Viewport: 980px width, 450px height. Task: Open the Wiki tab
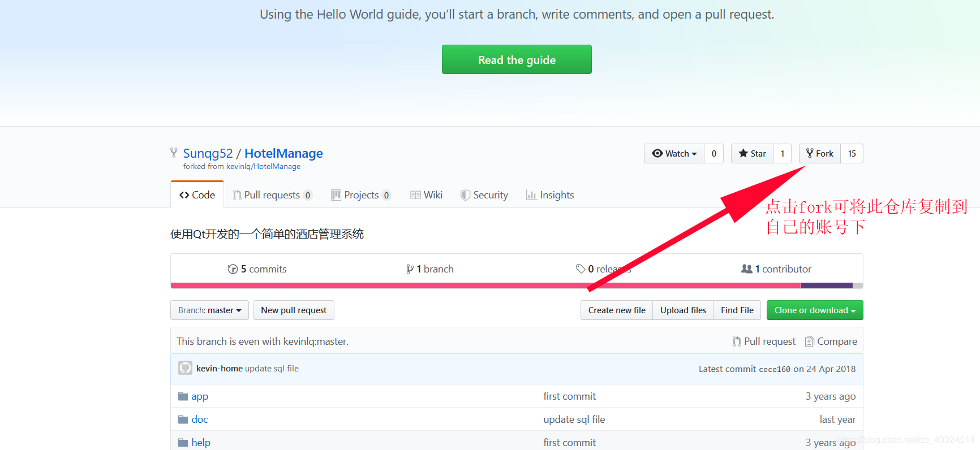(x=426, y=195)
